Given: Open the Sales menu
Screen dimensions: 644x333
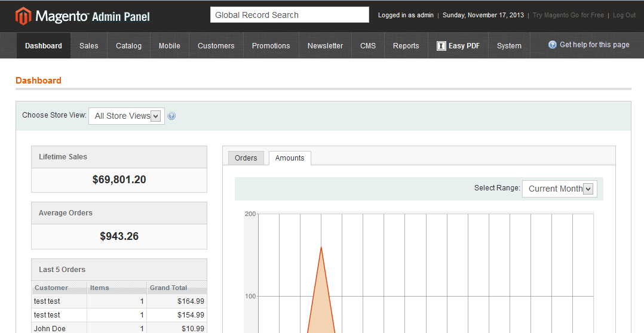Looking at the screenshot, I should [88, 46].
